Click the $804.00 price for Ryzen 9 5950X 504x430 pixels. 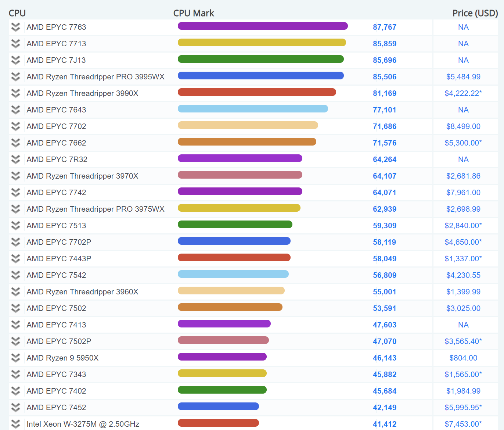pyautogui.click(x=463, y=358)
